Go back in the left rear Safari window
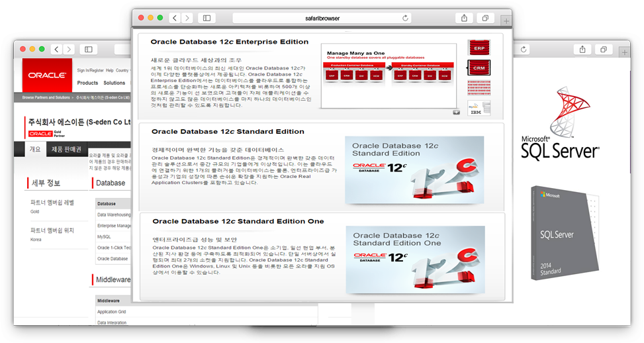The width and height of the screenshot is (644, 343). coord(57,49)
